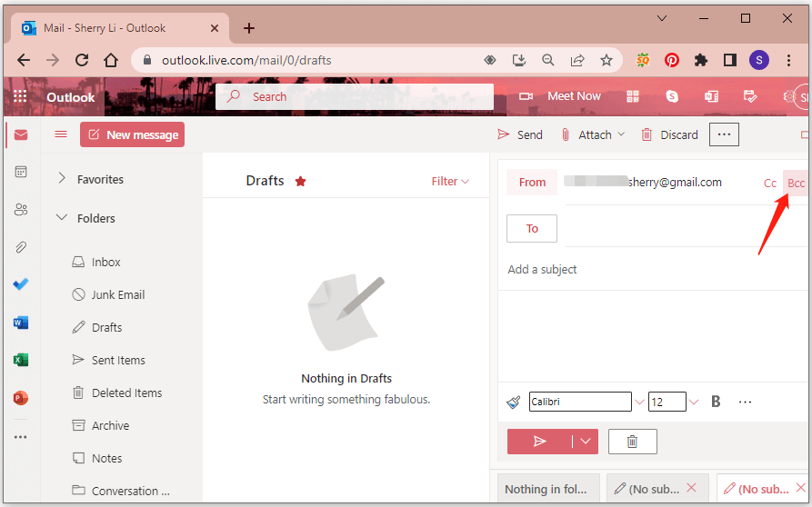Open the Filter dropdown

pos(450,181)
